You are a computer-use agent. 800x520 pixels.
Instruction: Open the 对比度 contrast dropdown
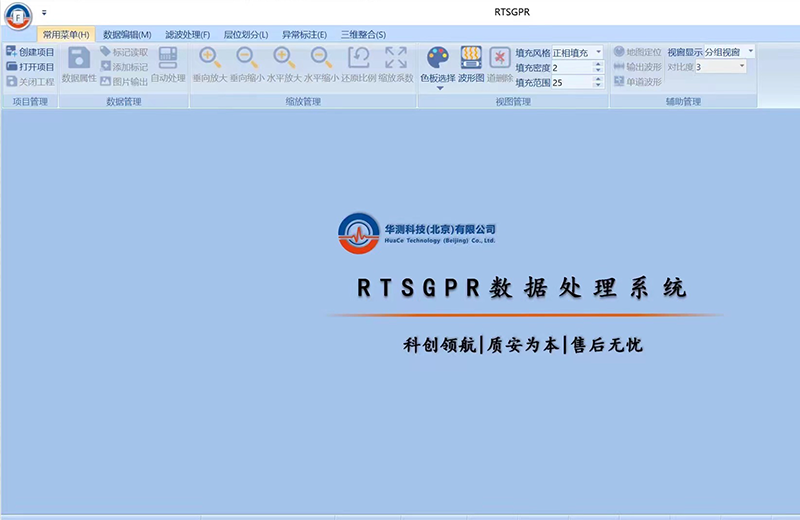[741, 67]
